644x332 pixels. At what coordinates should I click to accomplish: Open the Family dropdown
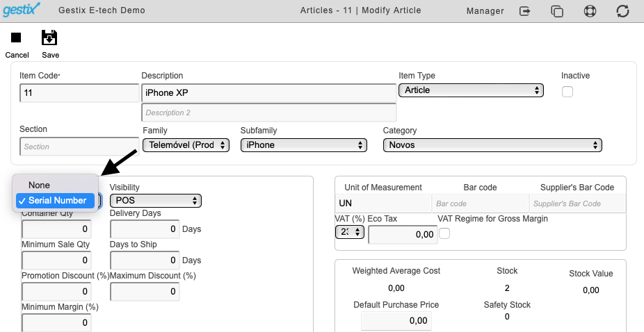point(186,145)
